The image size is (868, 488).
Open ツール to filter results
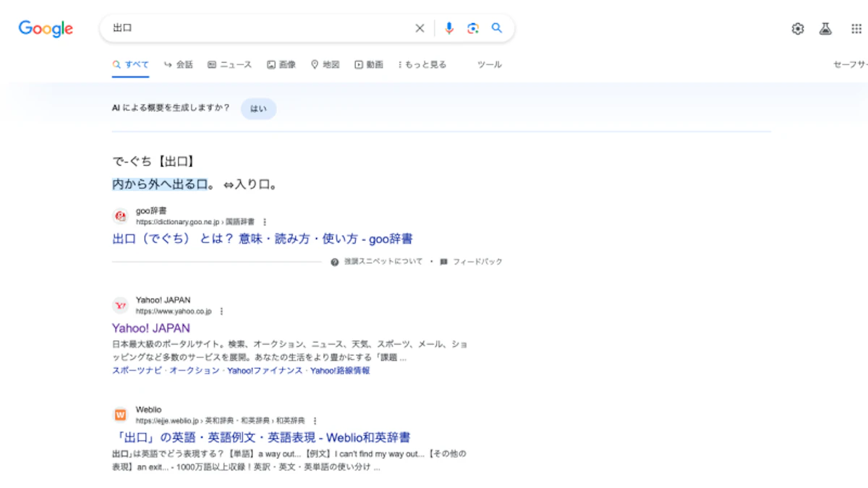[489, 64]
